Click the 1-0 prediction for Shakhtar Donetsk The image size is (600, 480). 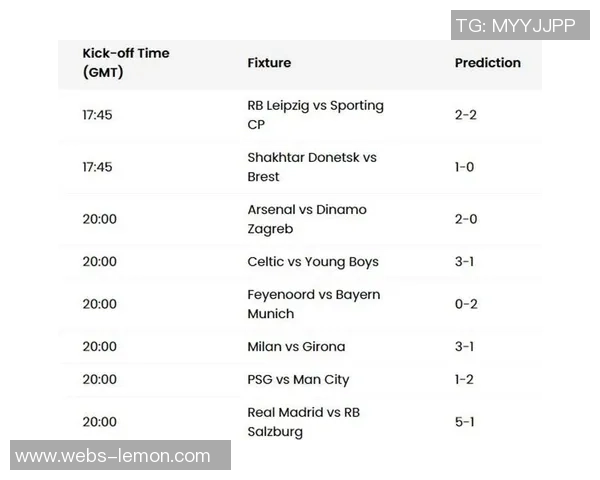[464, 167]
